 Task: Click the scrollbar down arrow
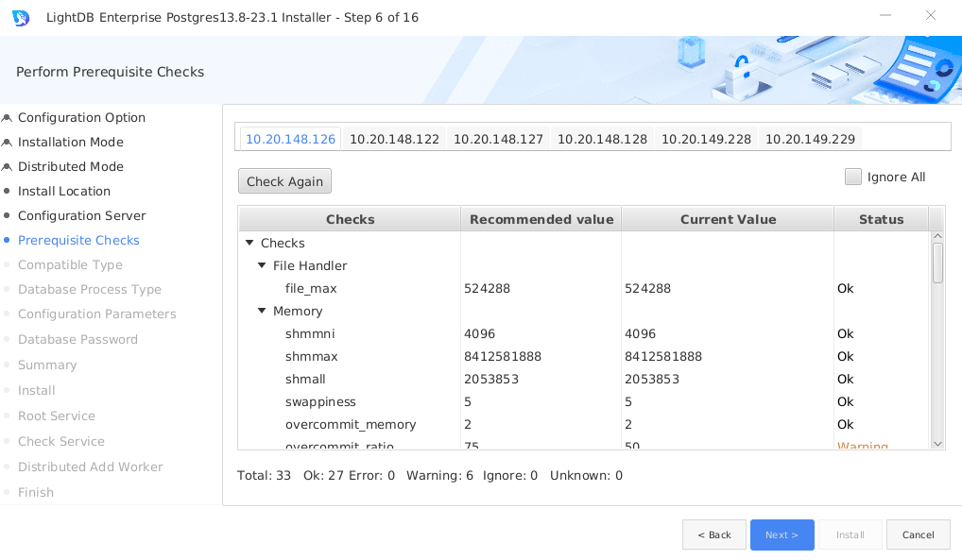point(937,444)
